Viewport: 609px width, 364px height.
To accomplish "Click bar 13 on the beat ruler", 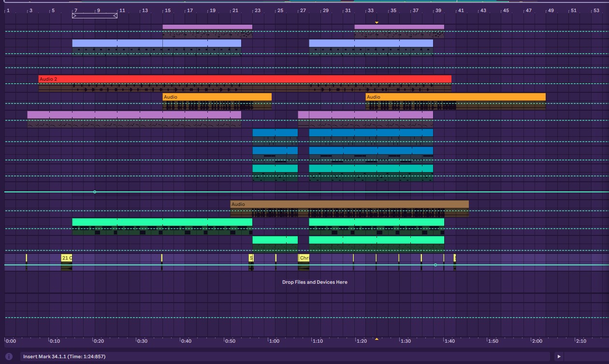I will coord(145,10).
